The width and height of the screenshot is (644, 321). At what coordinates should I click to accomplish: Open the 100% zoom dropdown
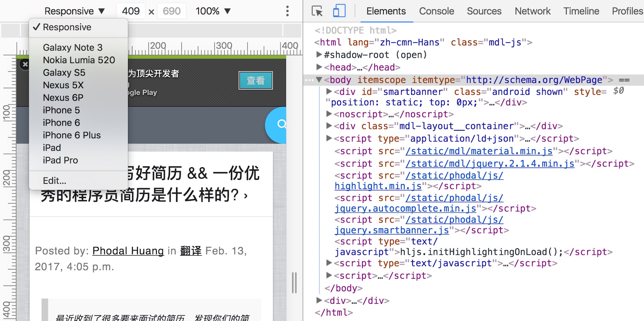tap(213, 11)
